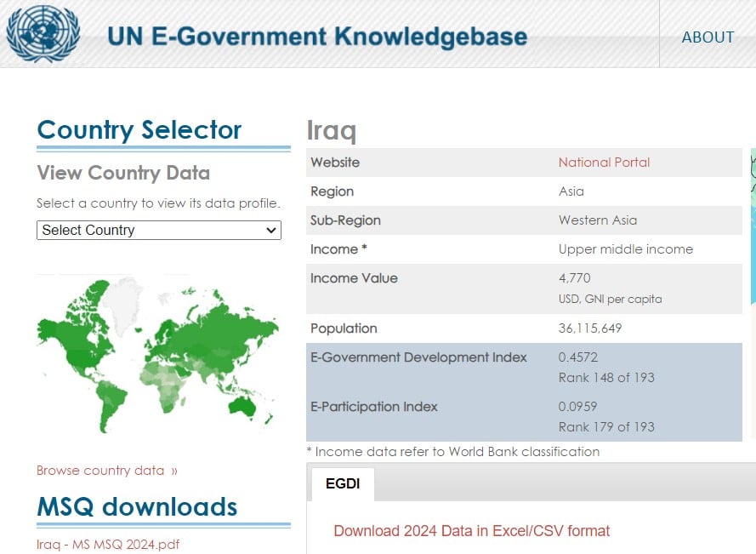Image resolution: width=756 pixels, height=554 pixels.
Task: Click the United Nations emblem logo
Action: 43,34
